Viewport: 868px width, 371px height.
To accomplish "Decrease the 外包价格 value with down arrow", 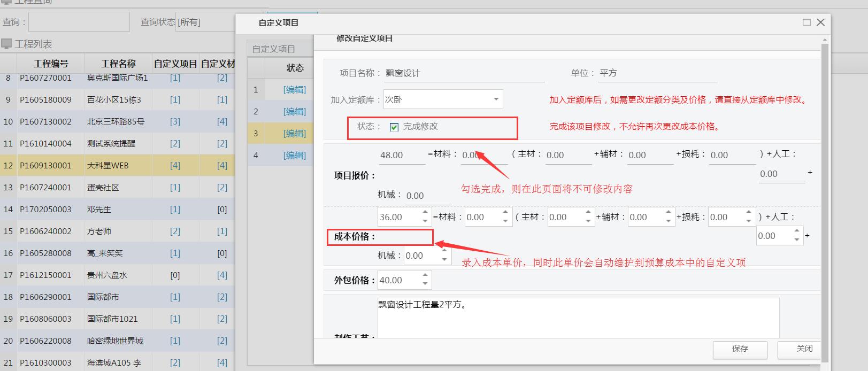I will [x=425, y=284].
